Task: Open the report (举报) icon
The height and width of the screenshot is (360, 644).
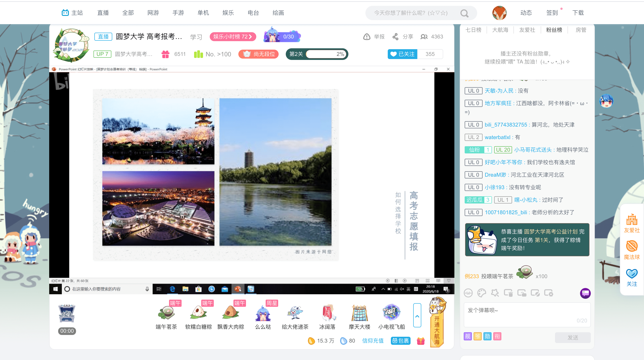Action: coord(366,37)
